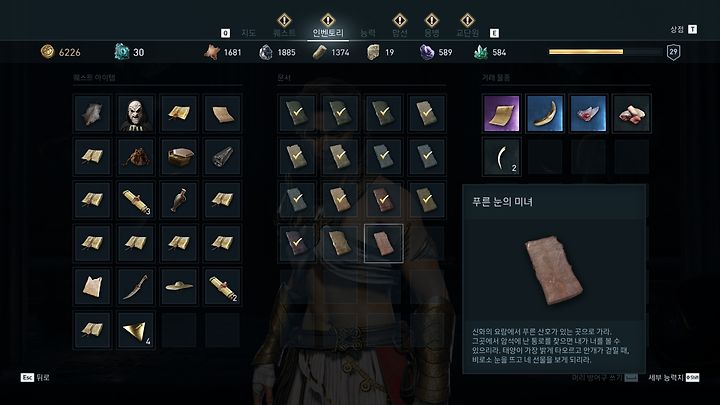The width and height of the screenshot is (720, 405).
Task: Choose the clay amphora vase item
Action: pos(179,200)
